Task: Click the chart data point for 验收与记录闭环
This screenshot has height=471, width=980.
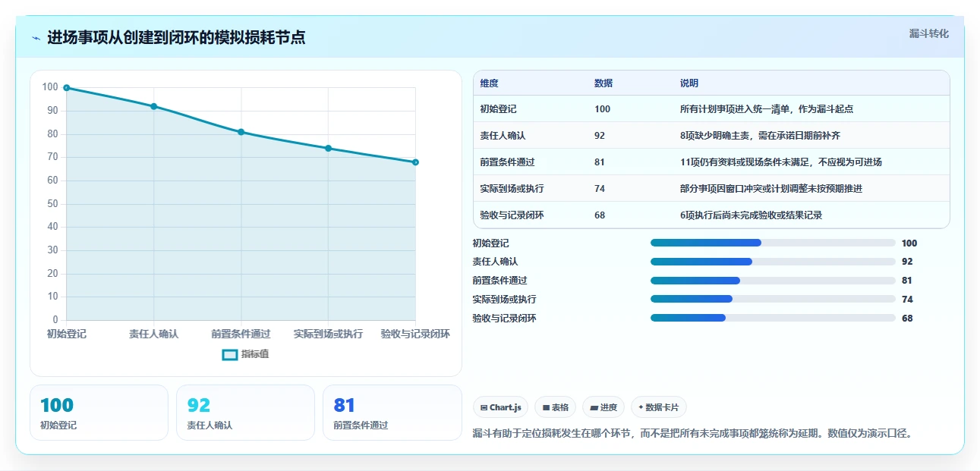Action: pyautogui.click(x=415, y=162)
